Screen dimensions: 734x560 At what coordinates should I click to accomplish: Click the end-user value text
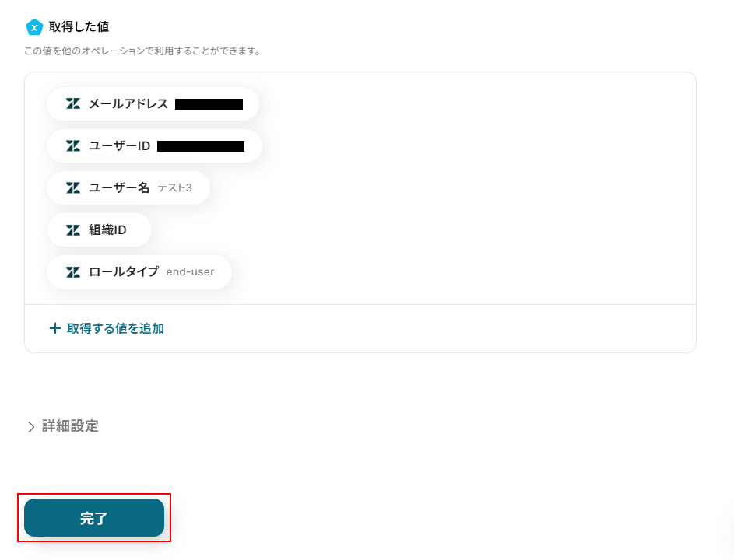[190, 271]
